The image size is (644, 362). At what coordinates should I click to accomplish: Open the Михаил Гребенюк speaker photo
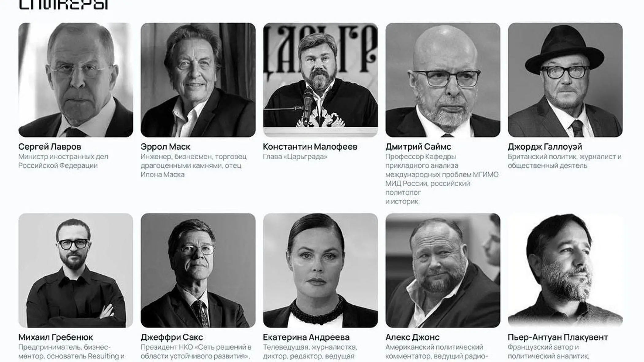point(76,270)
